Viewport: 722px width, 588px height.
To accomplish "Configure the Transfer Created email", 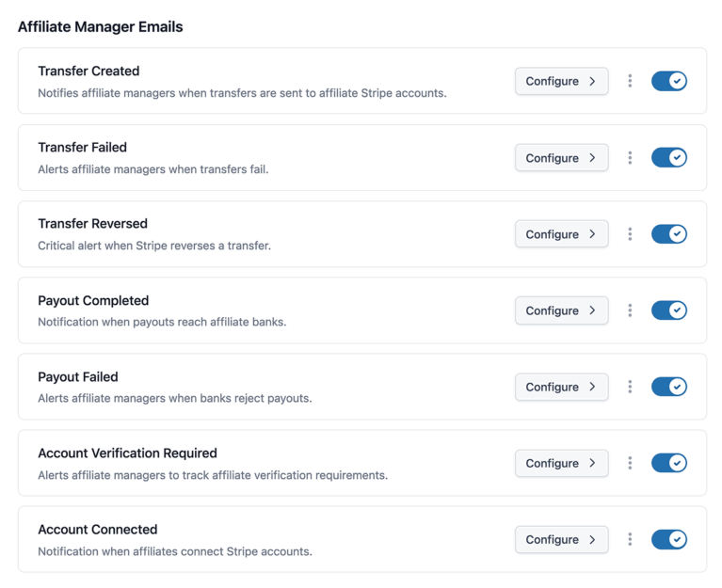I will tap(561, 82).
